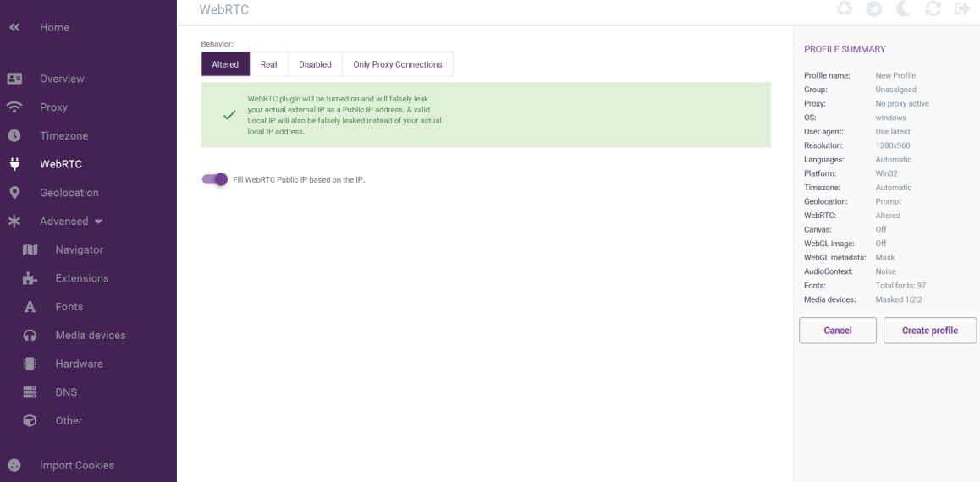Open Media devices headphones icon
The image size is (980, 482).
(30, 335)
